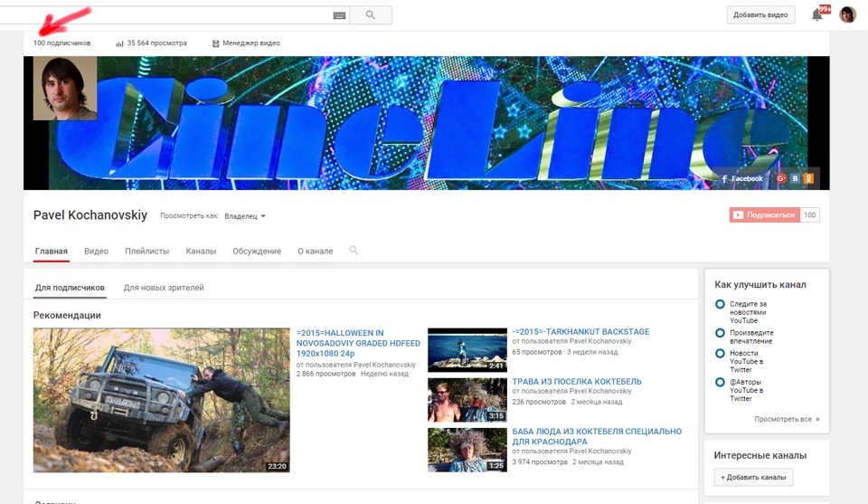This screenshot has height=504, width=868.
Task: Switch to the Видео tab
Action: click(x=97, y=251)
